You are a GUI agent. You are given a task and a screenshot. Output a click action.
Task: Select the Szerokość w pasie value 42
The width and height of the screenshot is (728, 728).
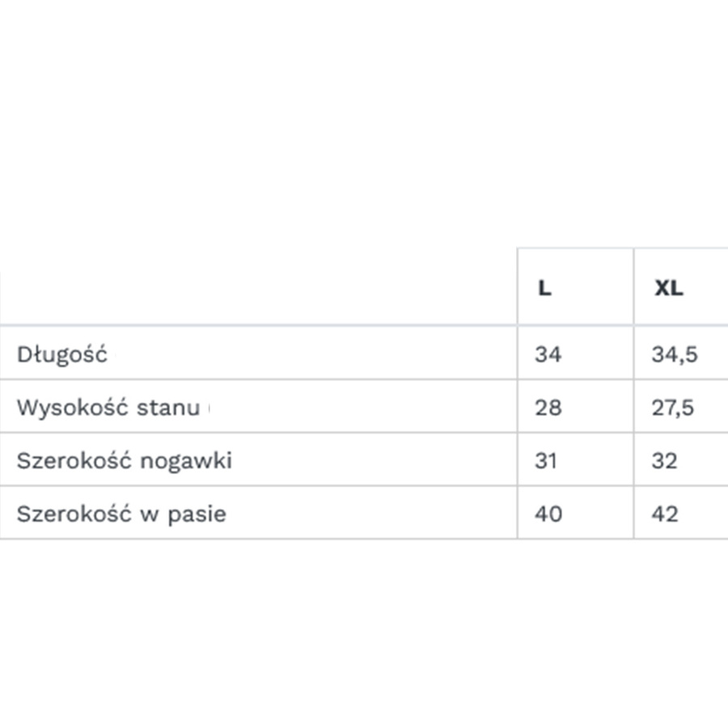point(665,514)
